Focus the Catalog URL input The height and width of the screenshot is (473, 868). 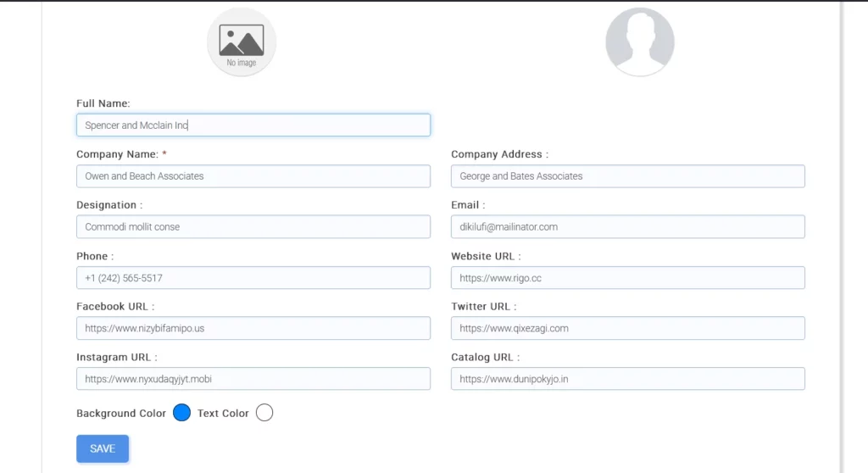coord(627,379)
